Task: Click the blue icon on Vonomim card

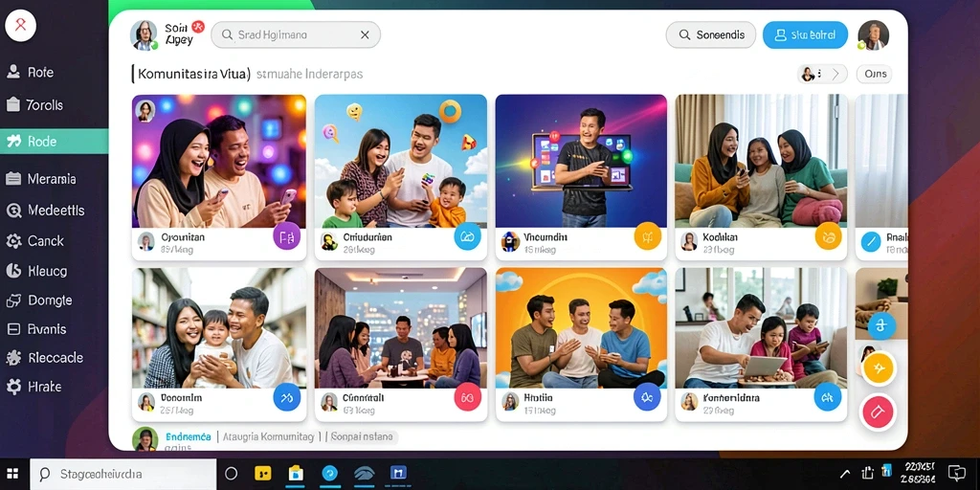Action: (287, 397)
